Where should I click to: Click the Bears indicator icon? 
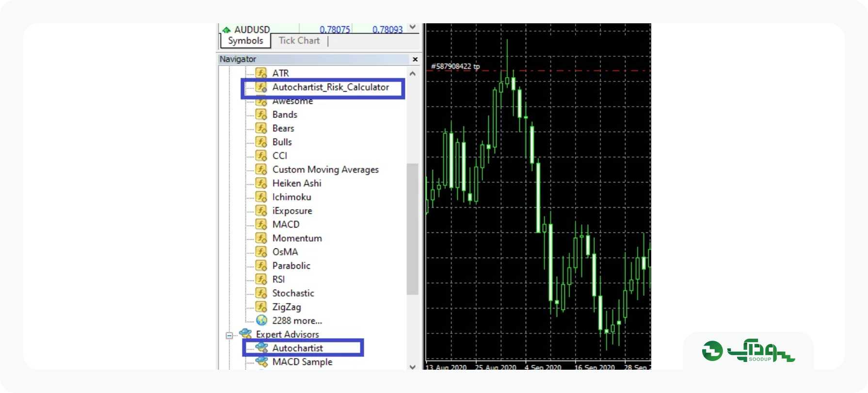click(261, 128)
